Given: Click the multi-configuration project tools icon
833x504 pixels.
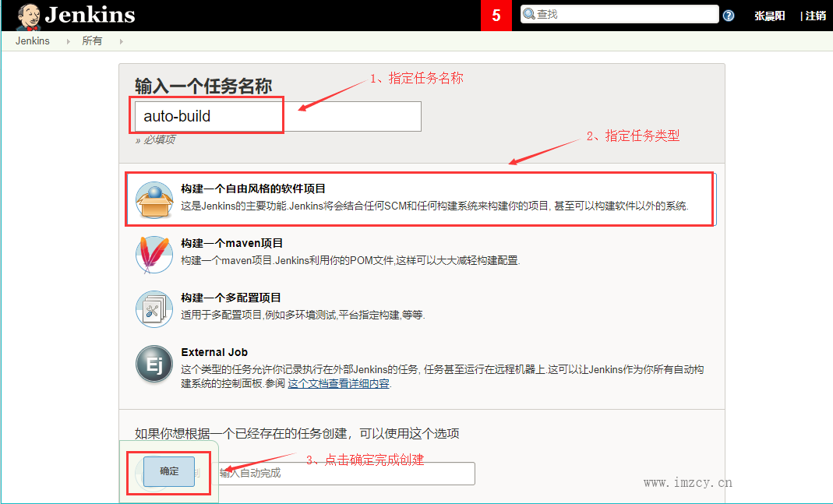Looking at the screenshot, I should (154, 309).
